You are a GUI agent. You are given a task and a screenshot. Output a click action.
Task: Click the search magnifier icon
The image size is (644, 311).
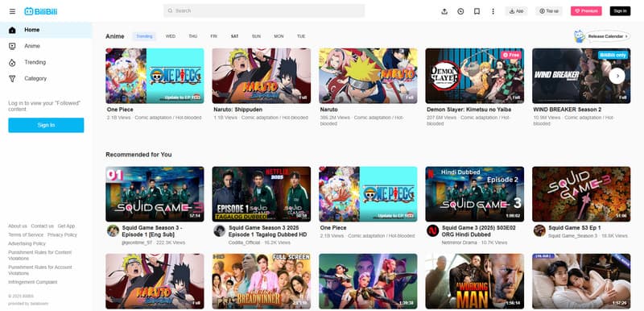(x=170, y=10)
